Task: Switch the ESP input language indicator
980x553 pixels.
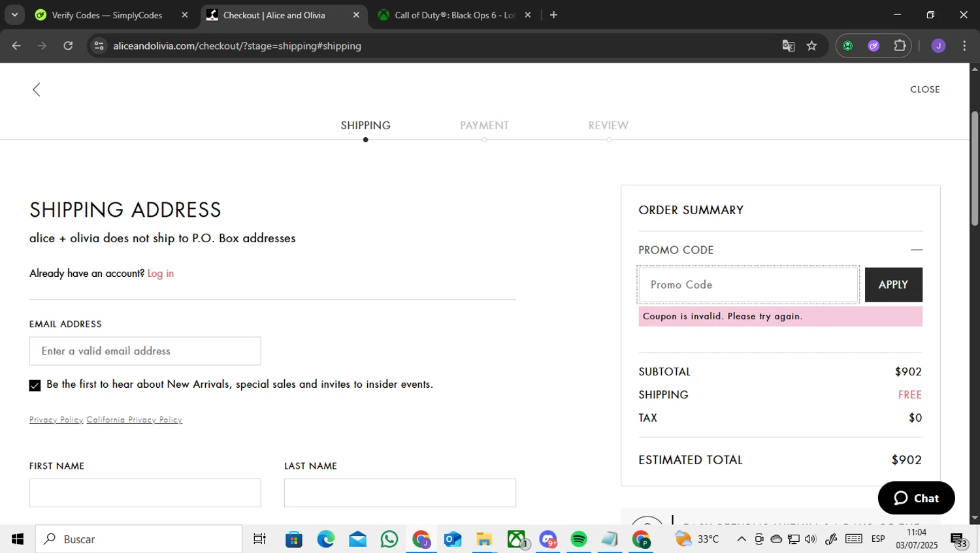Action: [878, 539]
